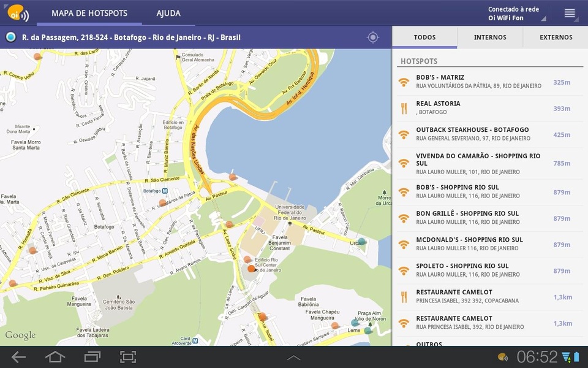Filter by Externos hotspots tab

tap(556, 37)
